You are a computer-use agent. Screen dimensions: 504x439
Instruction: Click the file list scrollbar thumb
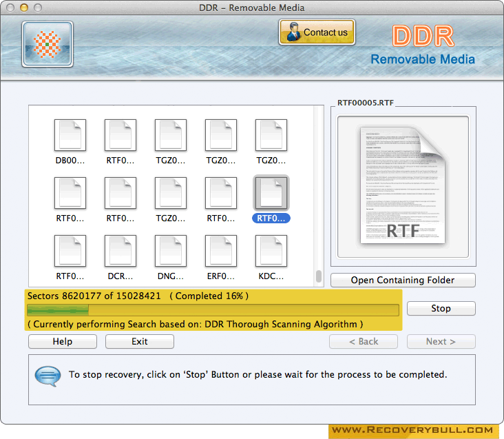click(x=319, y=276)
